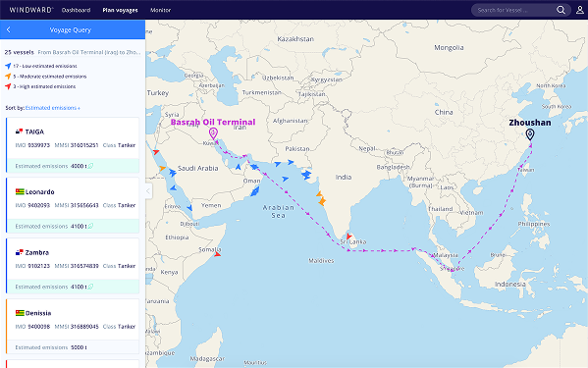Select blue vessel cluster near Pakistan-India coast
Viewport: 588px width, 368px height.
tap(306, 175)
